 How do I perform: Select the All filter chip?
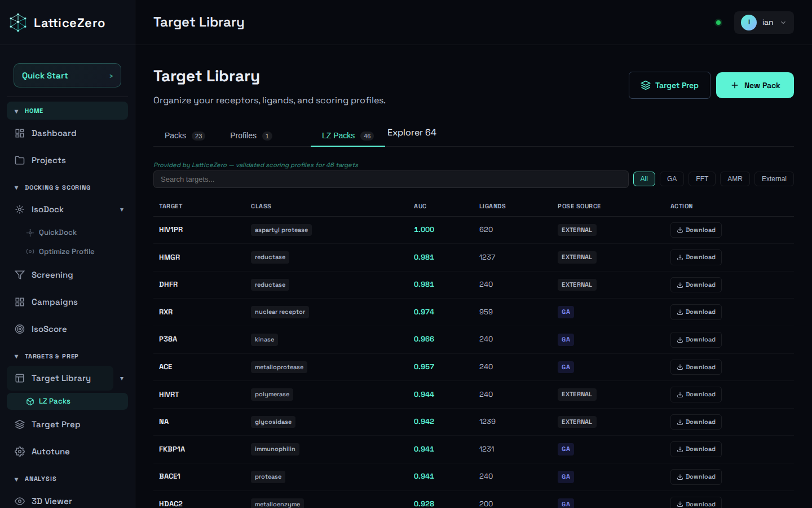coord(644,179)
